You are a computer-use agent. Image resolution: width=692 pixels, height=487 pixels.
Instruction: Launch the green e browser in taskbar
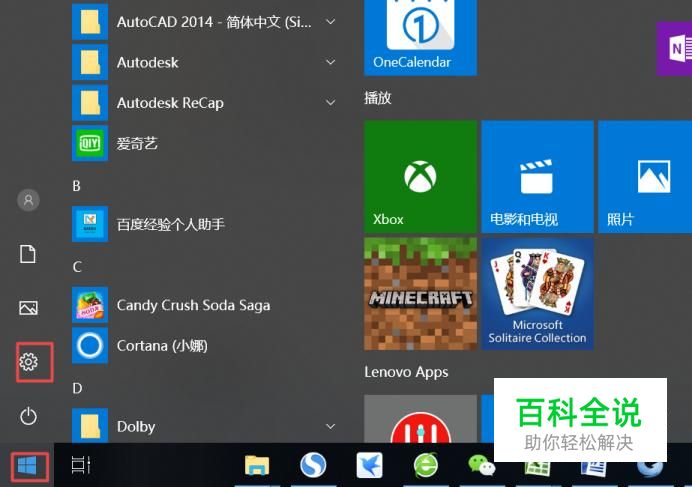pyautogui.click(x=426, y=465)
